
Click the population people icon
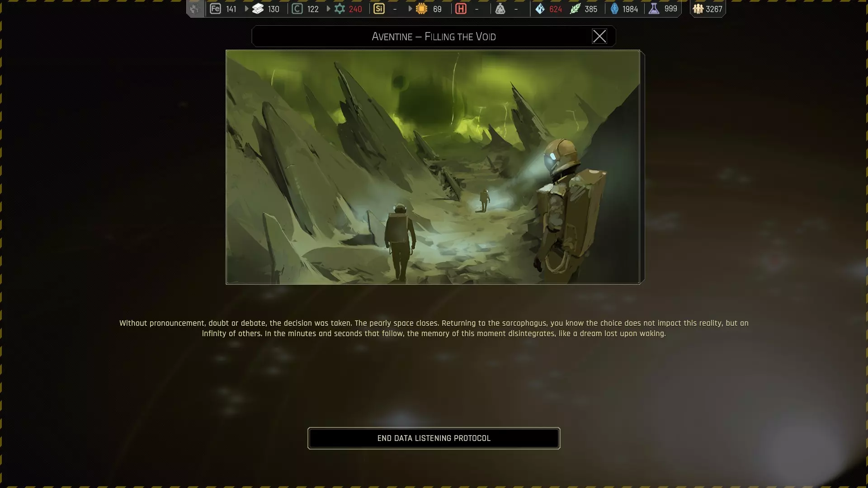[x=698, y=9]
